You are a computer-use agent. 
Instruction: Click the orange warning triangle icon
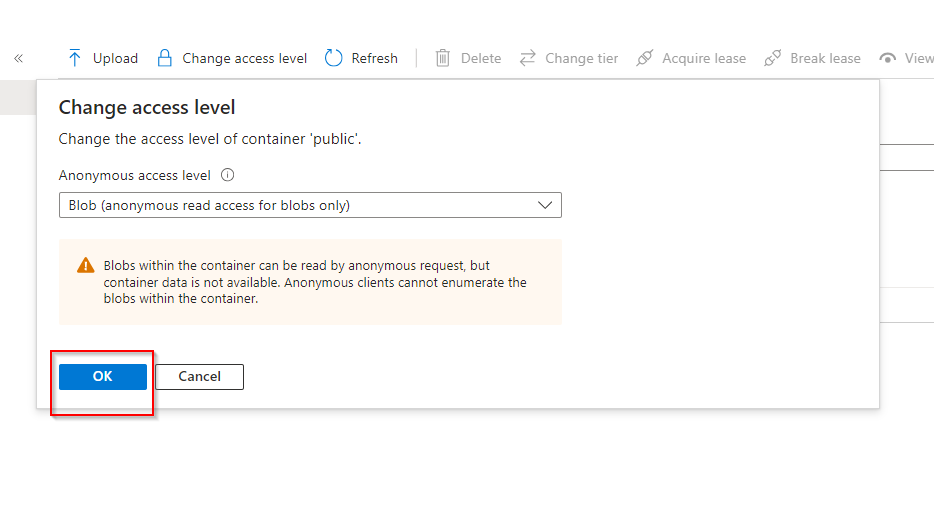86,266
